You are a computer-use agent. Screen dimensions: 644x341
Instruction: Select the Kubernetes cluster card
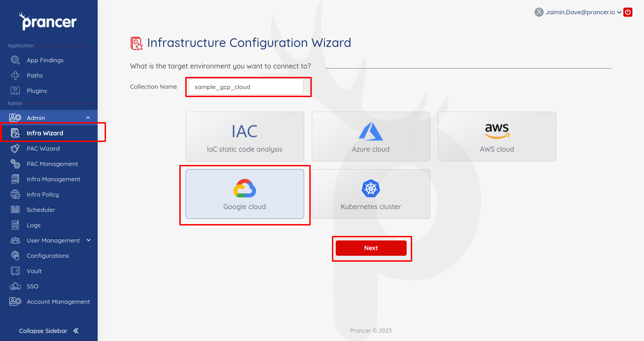[371, 194]
